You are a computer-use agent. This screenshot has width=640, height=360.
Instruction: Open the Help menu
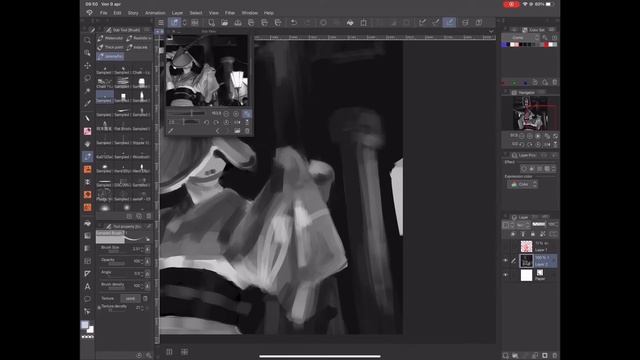tap(269, 13)
